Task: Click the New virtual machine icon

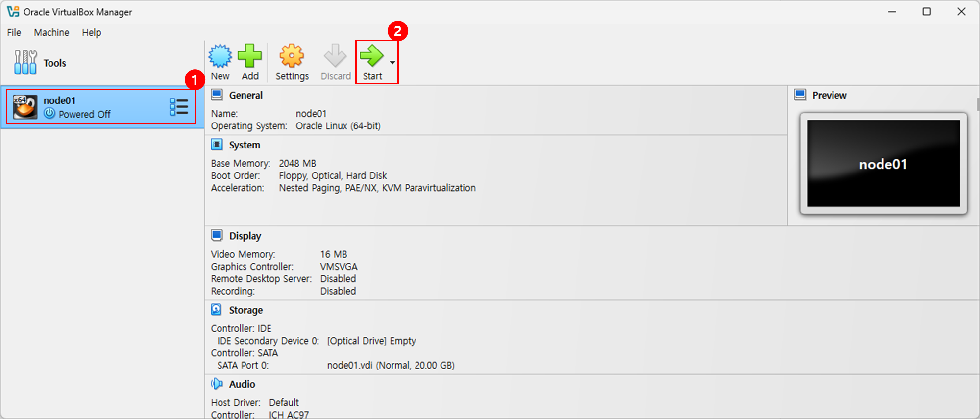Action: pos(220,56)
